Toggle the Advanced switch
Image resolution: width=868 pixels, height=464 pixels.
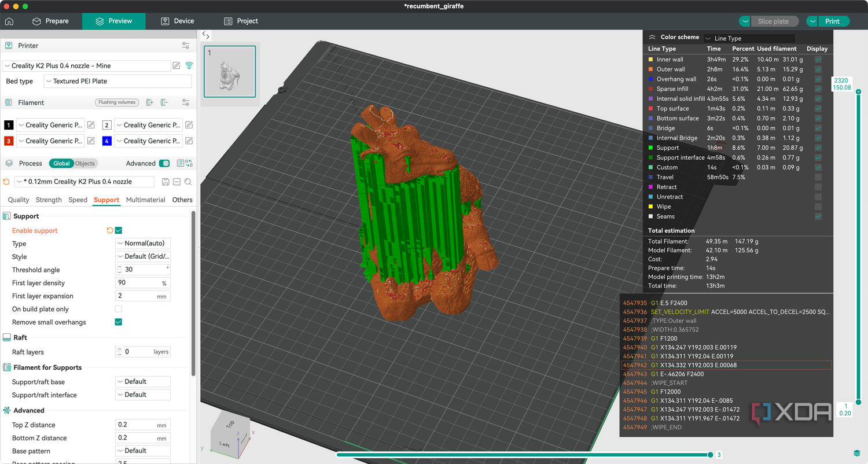click(164, 163)
